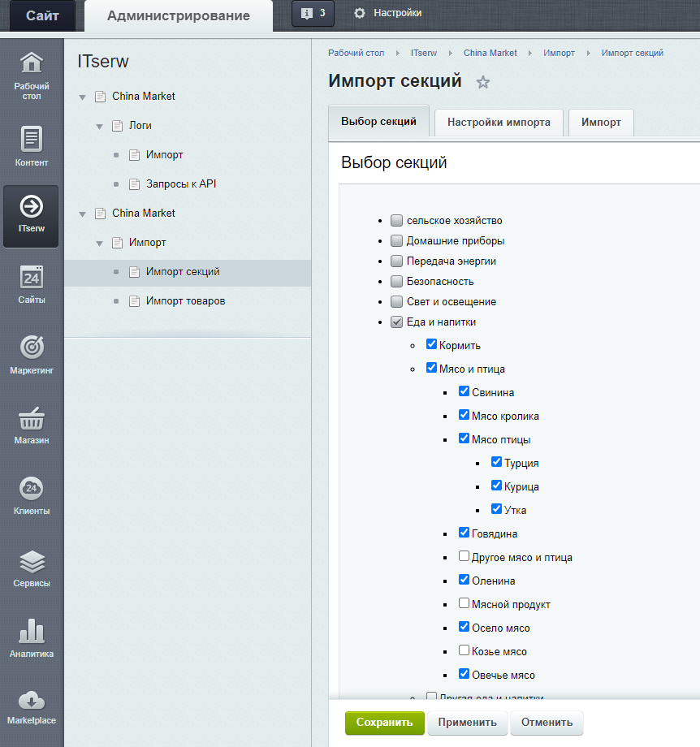Uncheck the Свинина checkbox

464,391
